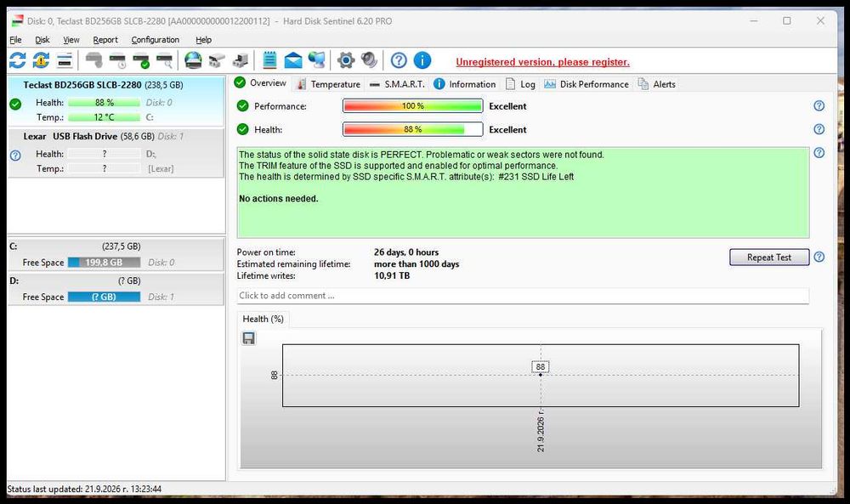850x504 pixels.
Task: Click the Repeat Test button
Action: (x=769, y=257)
